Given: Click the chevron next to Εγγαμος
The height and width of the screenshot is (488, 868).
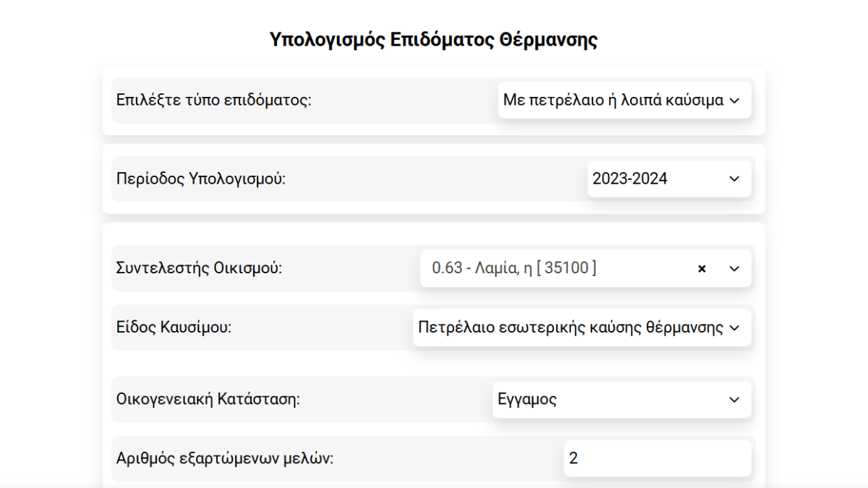Looking at the screenshot, I should click(x=734, y=400).
